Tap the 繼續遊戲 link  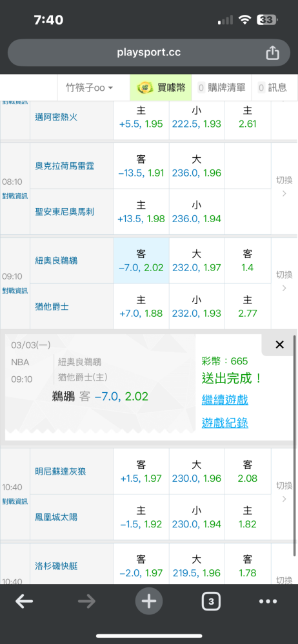pyautogui.click(x=224, y=400)
